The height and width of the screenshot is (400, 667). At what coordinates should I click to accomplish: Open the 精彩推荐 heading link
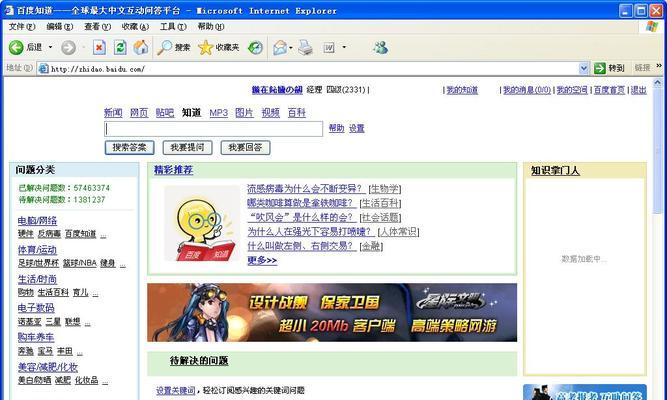coord(174,170)
